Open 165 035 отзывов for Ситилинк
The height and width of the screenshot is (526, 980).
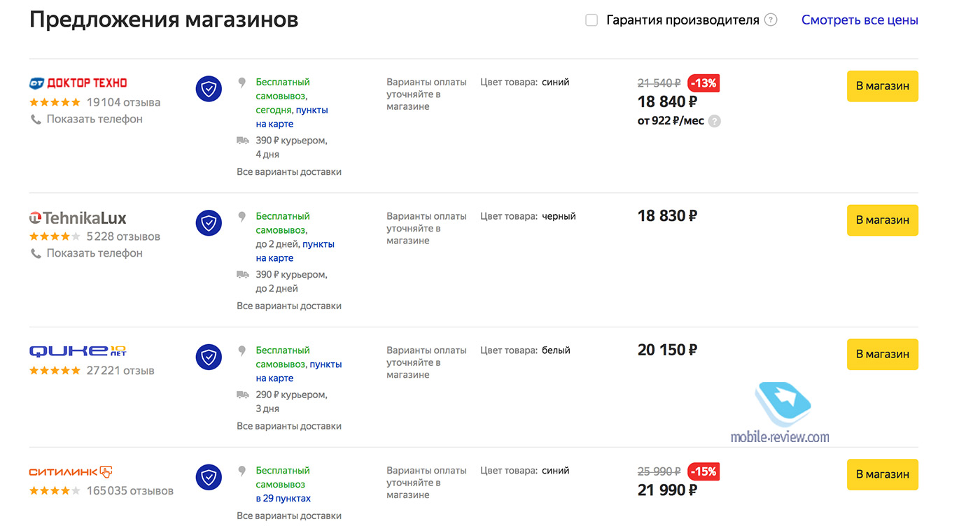(129, 491)
